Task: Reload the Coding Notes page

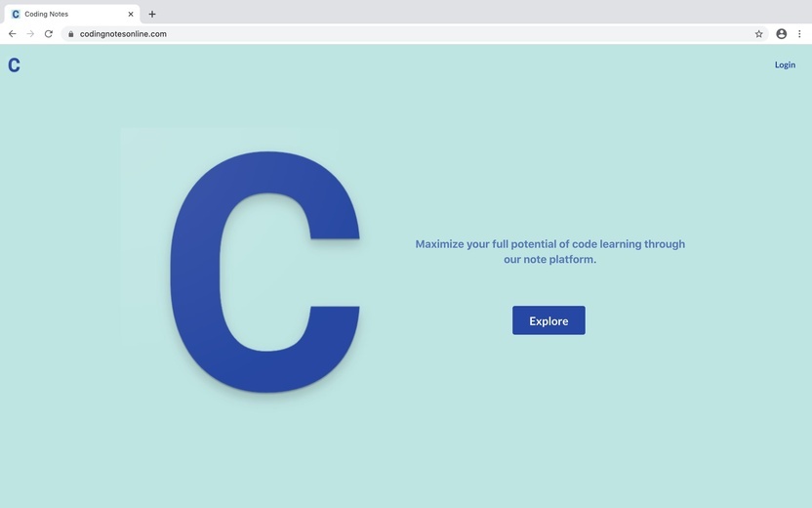Action: [49, 33]
